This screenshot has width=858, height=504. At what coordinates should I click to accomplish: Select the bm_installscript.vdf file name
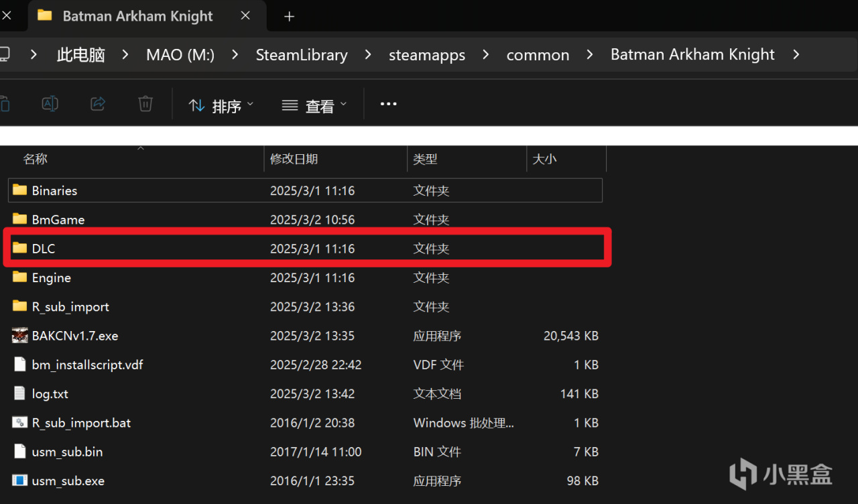pos(88,365)
